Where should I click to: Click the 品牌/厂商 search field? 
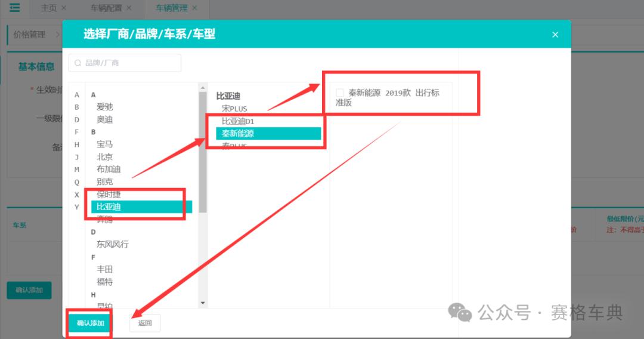pos(125,63)
